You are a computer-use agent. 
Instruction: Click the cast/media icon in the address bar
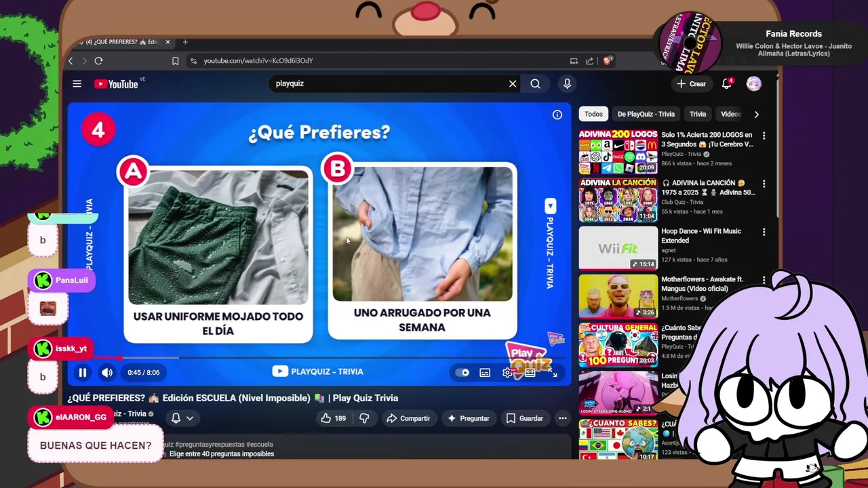click(574, 61)
